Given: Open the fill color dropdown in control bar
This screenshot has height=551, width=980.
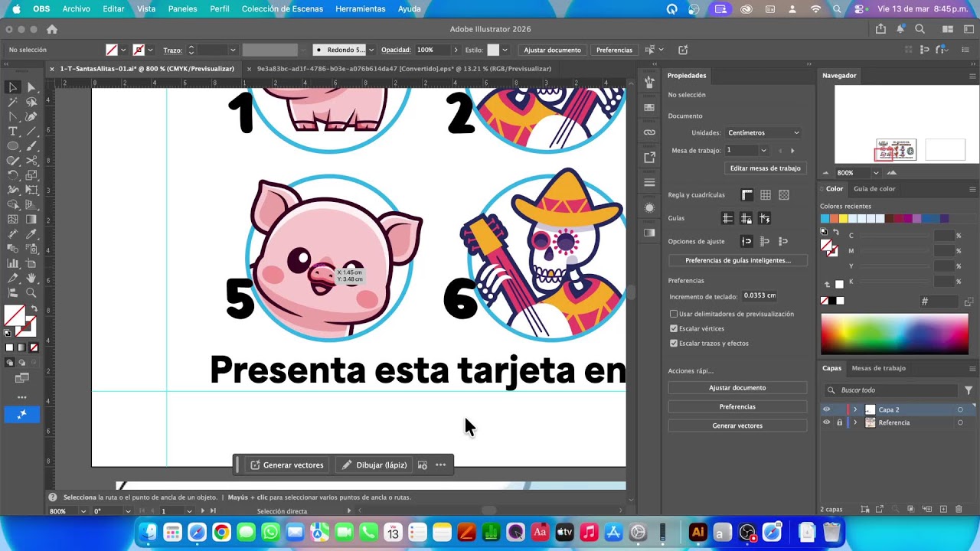Looking at the screenshot, I should point(122,50).
